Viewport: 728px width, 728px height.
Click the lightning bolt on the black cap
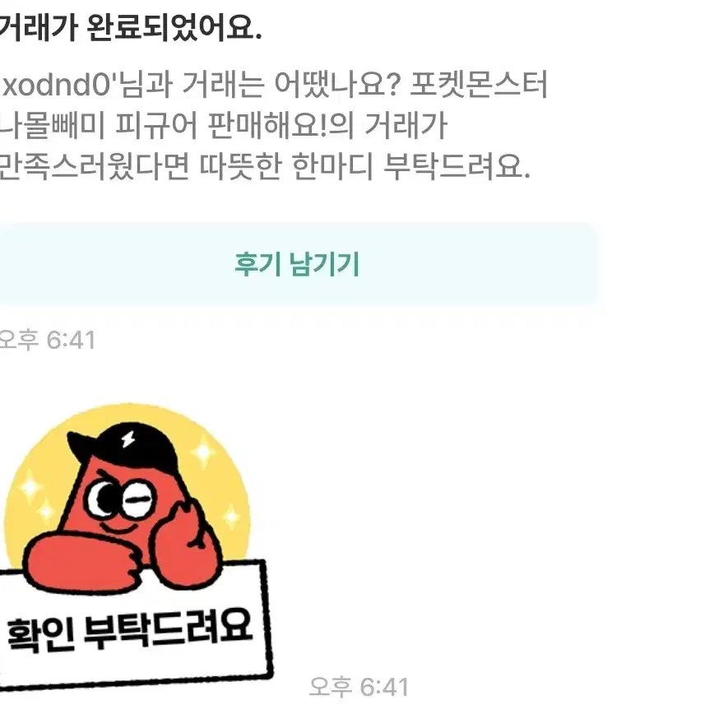coord(128,438)
